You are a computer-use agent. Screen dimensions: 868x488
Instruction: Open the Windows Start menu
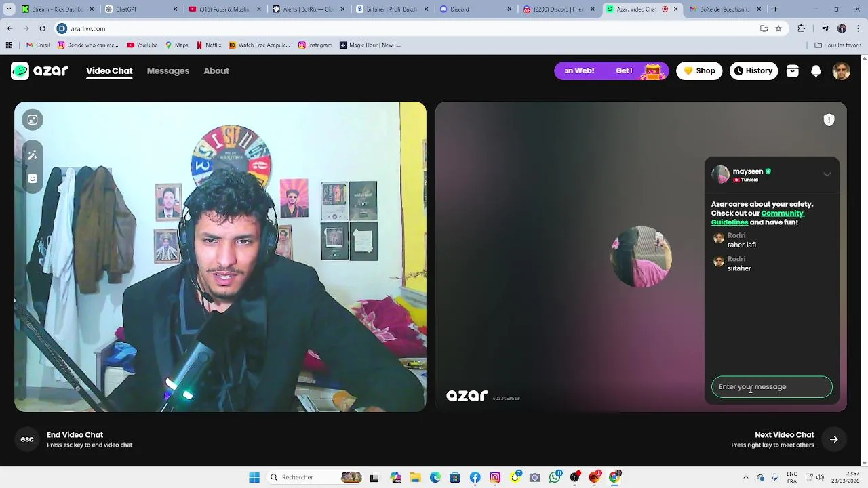click(x=254, y=477)
